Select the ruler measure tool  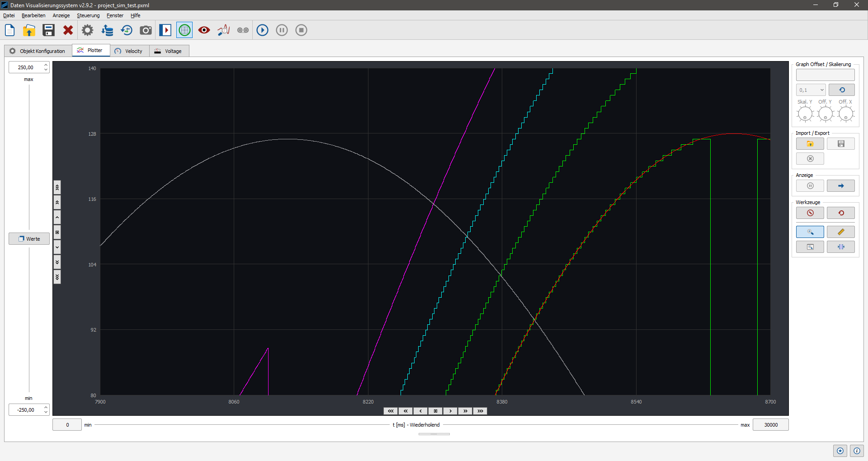click(x=841, y=232)
